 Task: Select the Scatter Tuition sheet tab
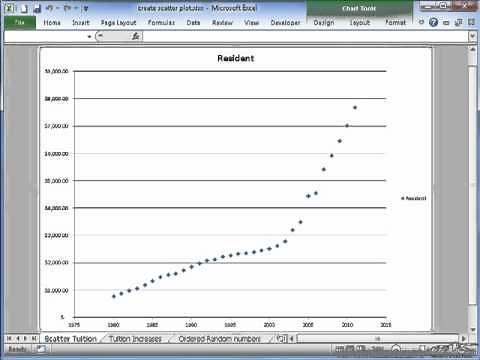click(71, 339)
